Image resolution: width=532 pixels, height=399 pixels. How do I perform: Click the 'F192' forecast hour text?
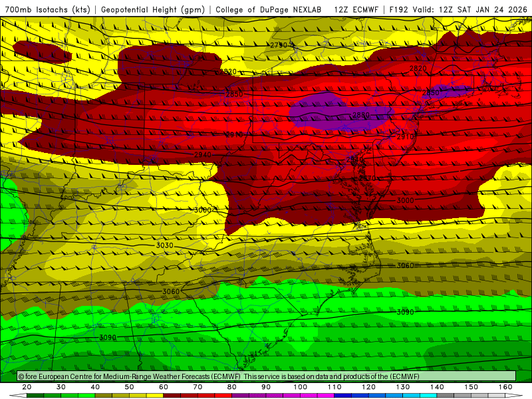tap(398, 9)
